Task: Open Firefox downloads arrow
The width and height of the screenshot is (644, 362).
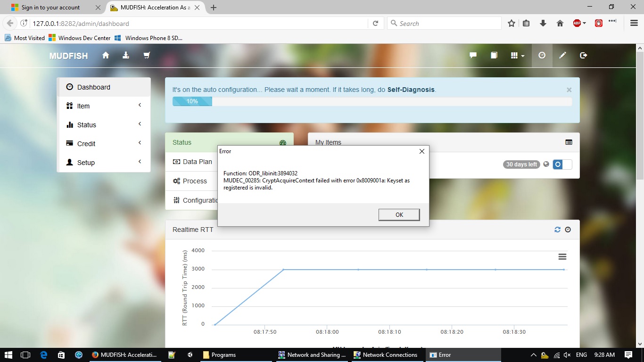Action: click(543, 24)
